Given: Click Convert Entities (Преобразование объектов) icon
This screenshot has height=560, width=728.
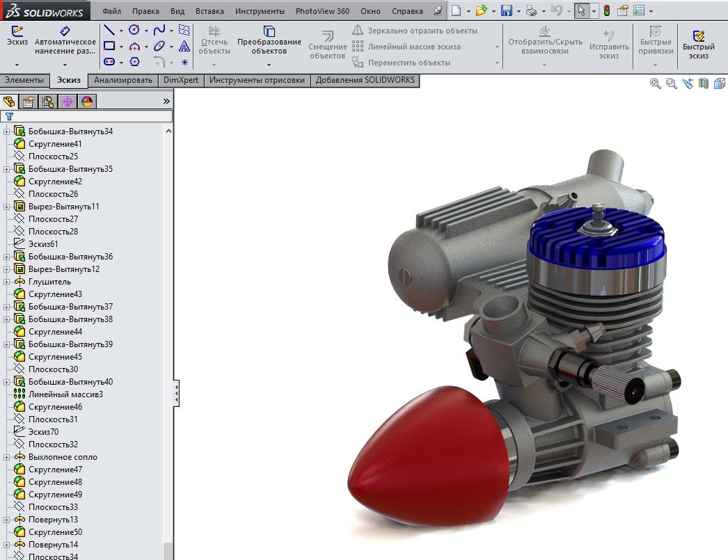Looking at the screenshot, I should pos(269,31).
